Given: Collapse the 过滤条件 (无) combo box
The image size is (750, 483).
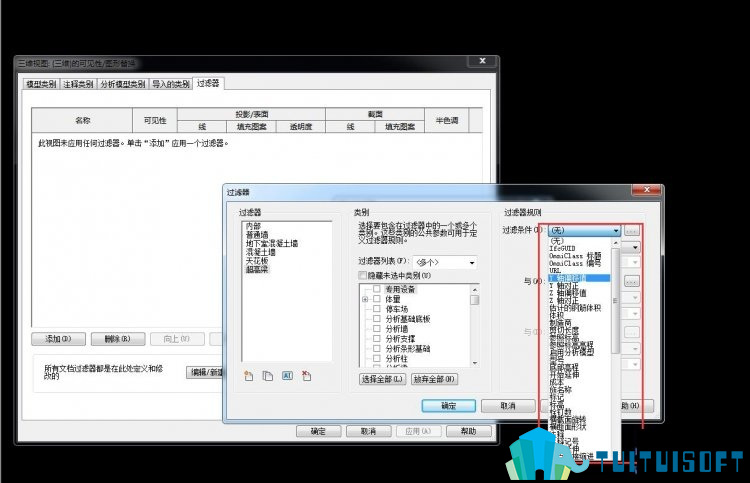Looking at the screenshot, I should click(x=585, y=231).
